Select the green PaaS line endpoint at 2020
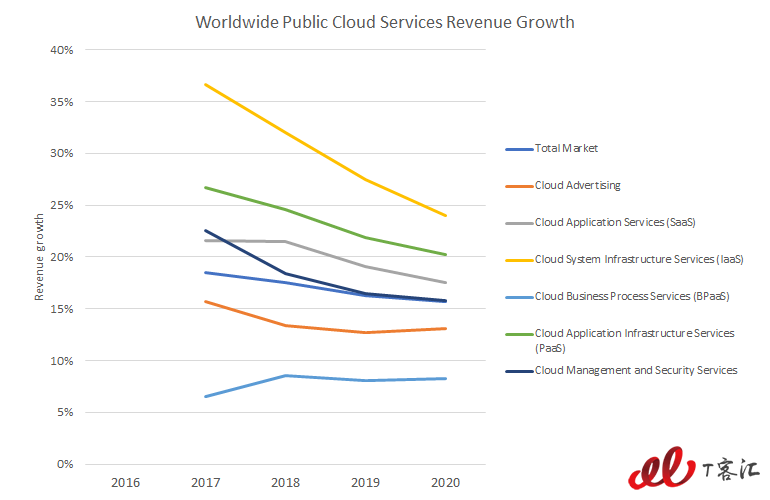Image resolution: width=770 pixels, height=500 pixels. [x=445, y=254]
